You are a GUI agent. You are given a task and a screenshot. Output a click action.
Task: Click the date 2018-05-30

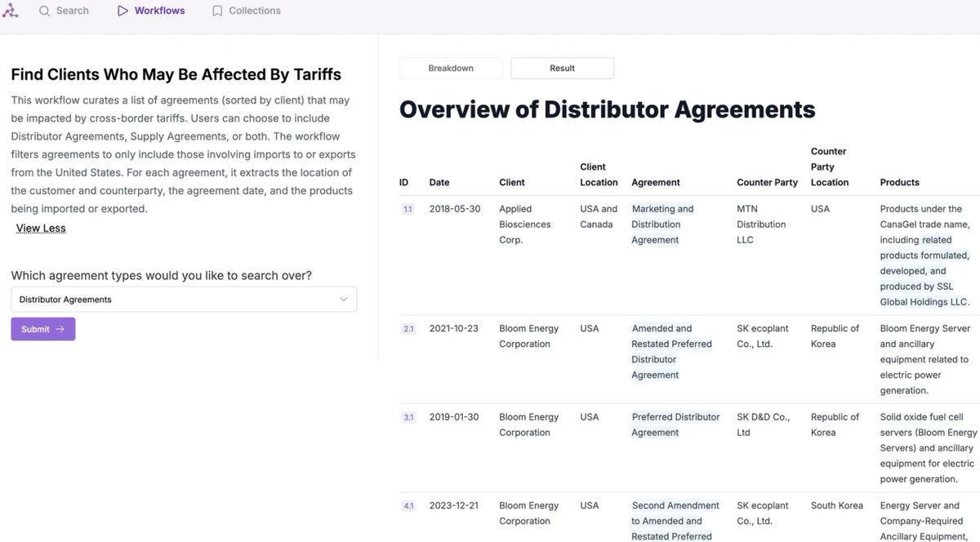(x=455, y=209)
